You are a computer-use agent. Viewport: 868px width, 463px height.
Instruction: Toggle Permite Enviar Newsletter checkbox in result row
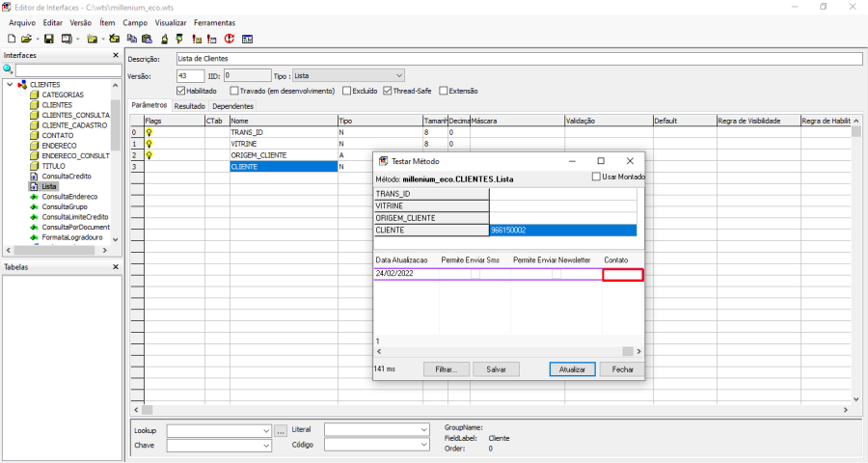pyautogui.click(x=556, y=274)
